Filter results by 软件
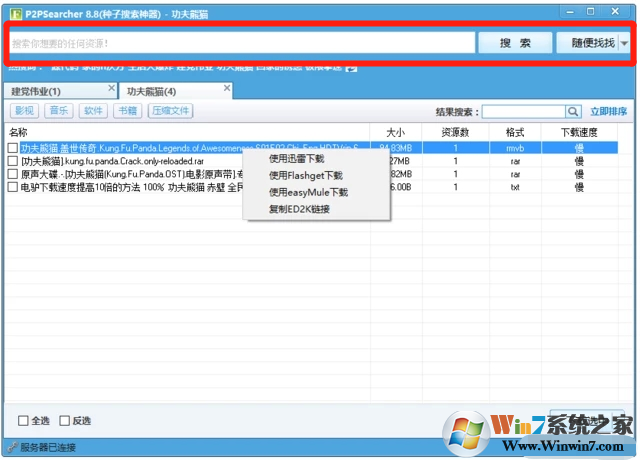Viewport: 640px width, 460px height. point(93,111)
